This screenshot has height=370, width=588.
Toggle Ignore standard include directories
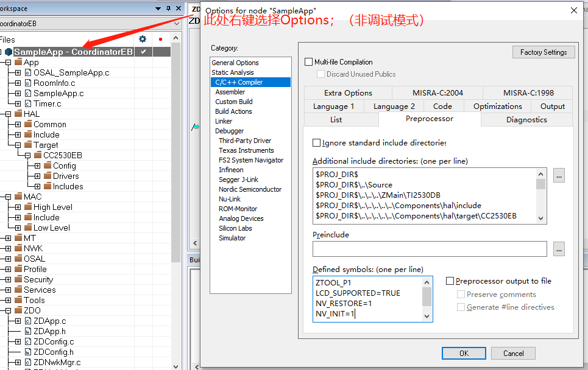click(316, 142)
